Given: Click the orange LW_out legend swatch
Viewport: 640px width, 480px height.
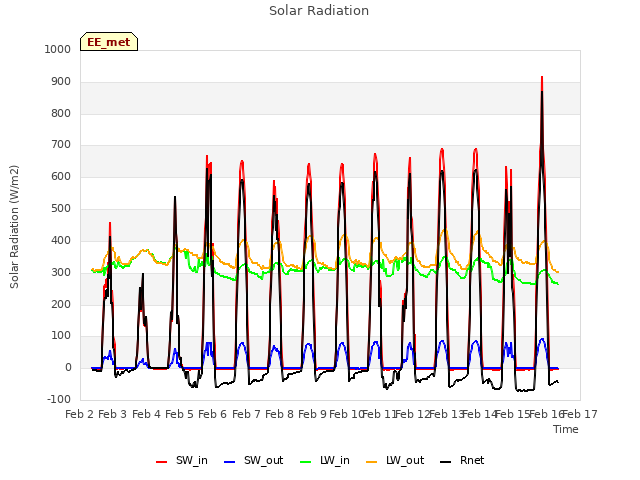Looking at the screenshot, I should click(372, 462).
